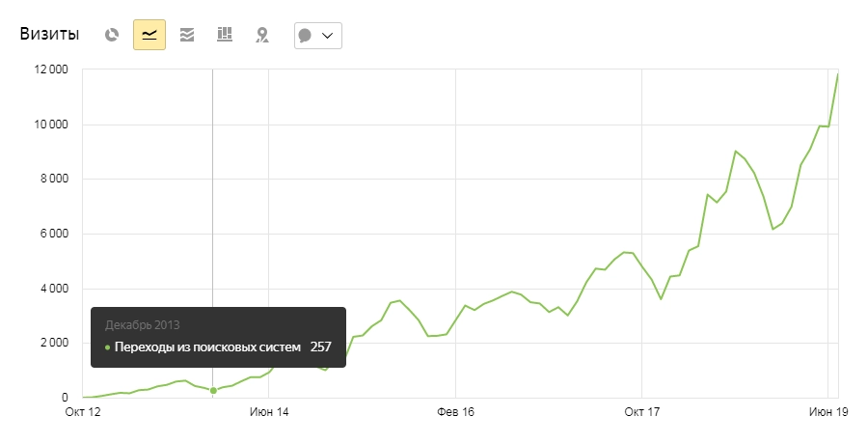The image size is (868, 444).
Task: Click the Фев 16 x-axis label
Action: pyautogui.click(x=455, y=412)
